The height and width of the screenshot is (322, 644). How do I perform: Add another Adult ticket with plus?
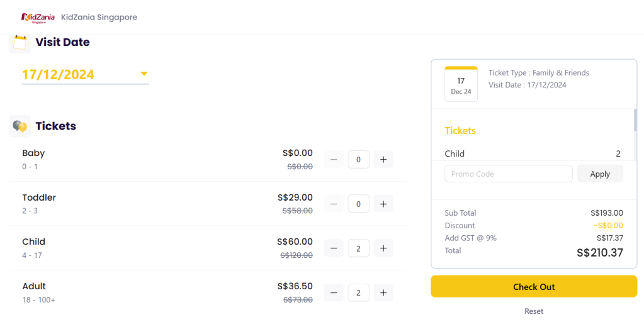point(383,292)
